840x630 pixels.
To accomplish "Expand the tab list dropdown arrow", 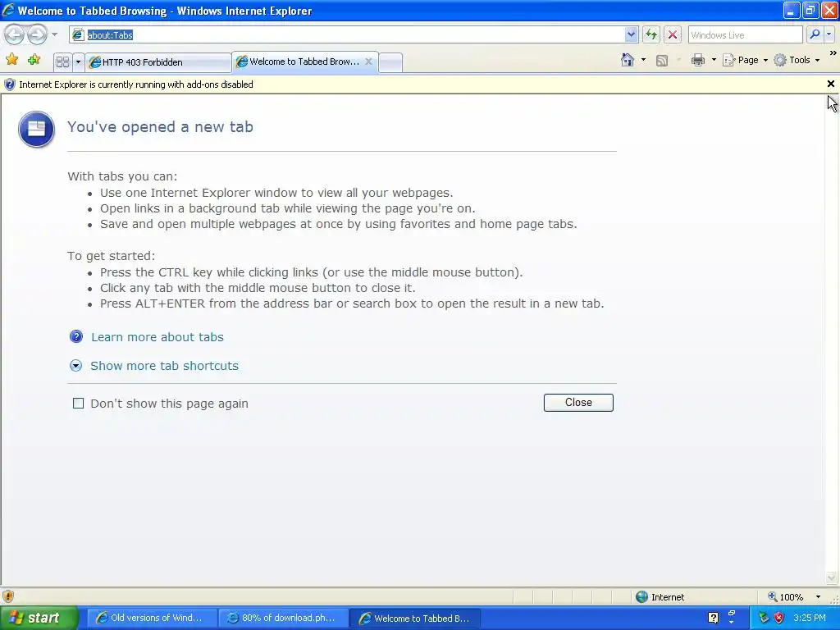I will [78, 62].
